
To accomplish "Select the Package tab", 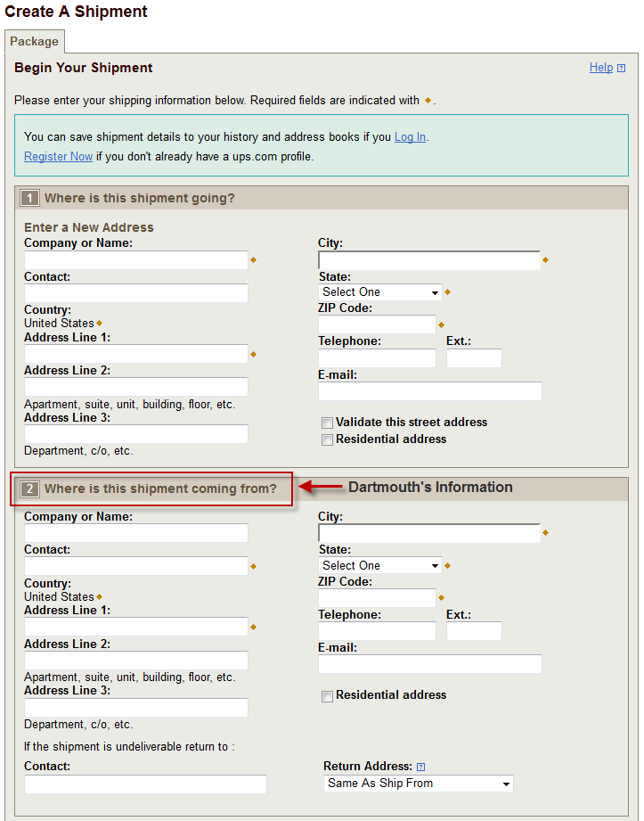I will click(34, 42).
